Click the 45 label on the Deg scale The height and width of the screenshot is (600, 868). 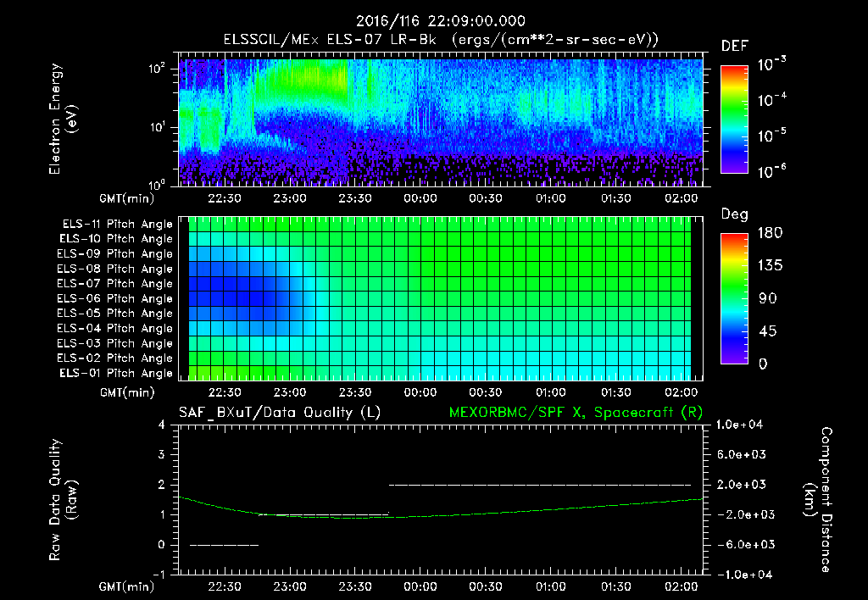[x=770, y=331]
